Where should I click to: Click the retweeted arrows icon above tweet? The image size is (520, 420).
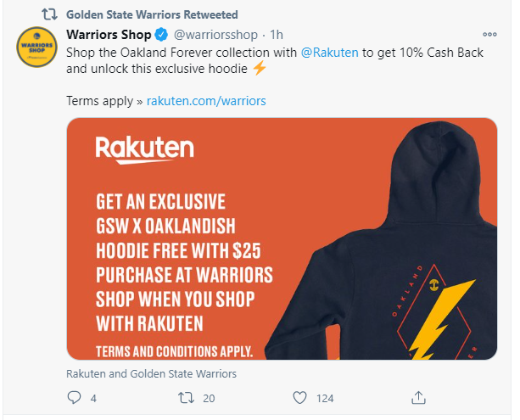point(49,14)
